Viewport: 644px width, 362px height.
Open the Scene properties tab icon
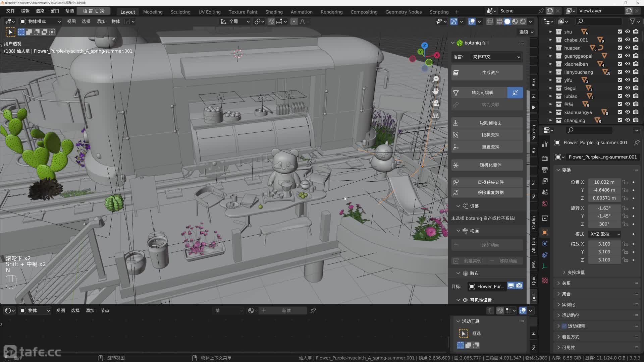[545, 192]
